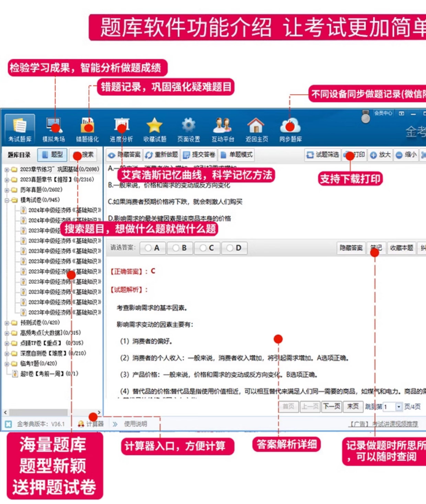Open the 进度分析 progress analysis icon

pos(121,129)
